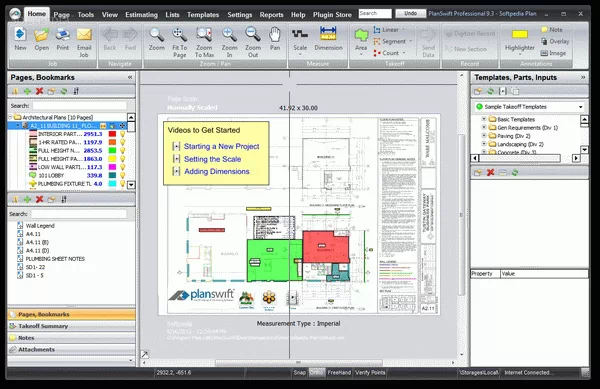
Task: Click the ribbon Search field
Action: pos(375,13)
